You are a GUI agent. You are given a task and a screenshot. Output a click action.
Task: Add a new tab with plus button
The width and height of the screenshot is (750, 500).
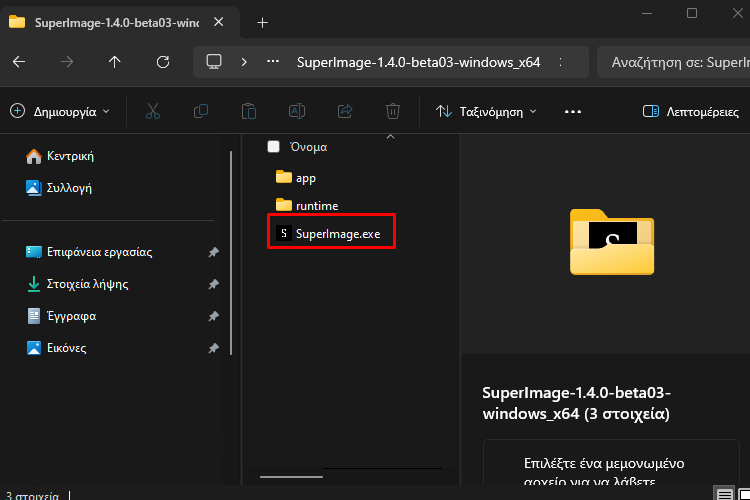click(262, 22)
